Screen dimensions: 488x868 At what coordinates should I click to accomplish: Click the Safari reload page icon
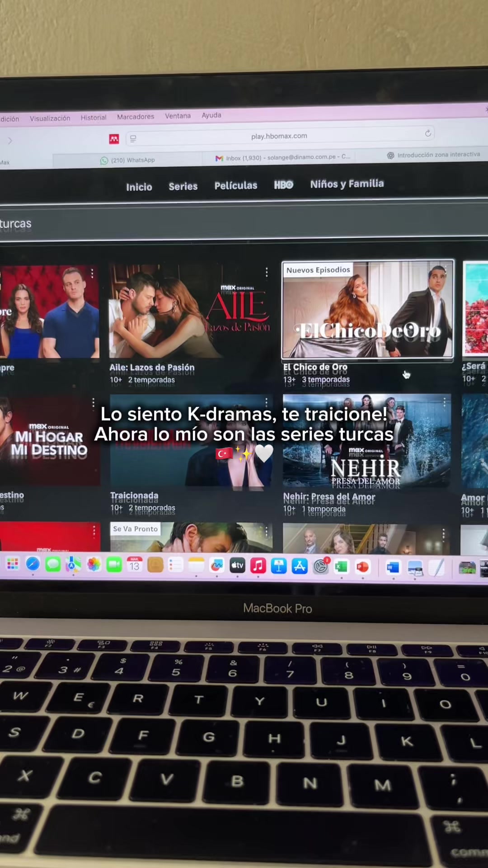tap(428, 133)
